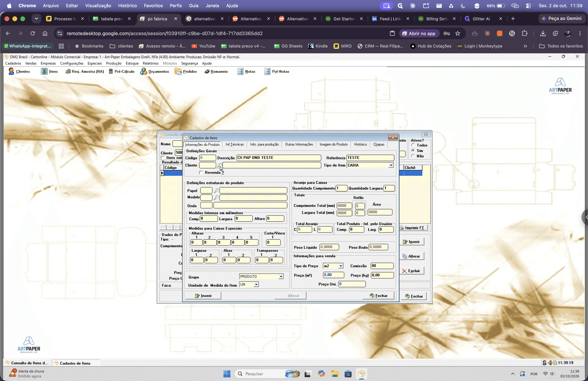The image size is (588, 381).
Task: Check the Revenda checkbox
Action: pyautogui.click(x=201, y=173)
